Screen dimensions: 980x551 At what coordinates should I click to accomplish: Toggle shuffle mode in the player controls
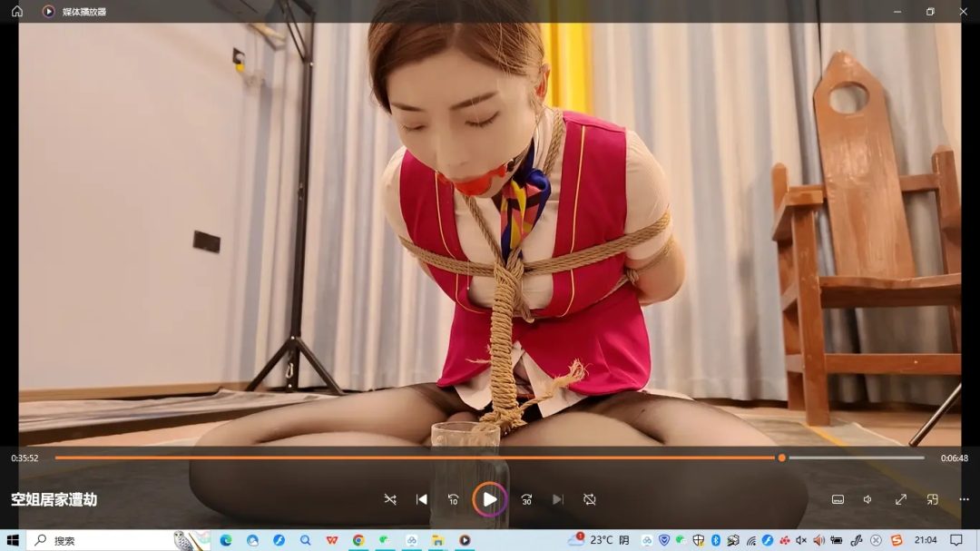(x=390, y=499)
